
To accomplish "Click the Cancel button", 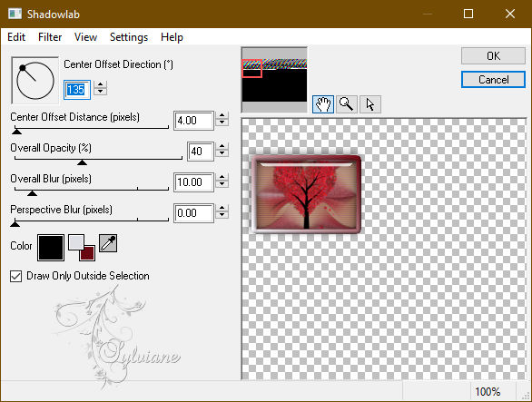I will point(493,80).
